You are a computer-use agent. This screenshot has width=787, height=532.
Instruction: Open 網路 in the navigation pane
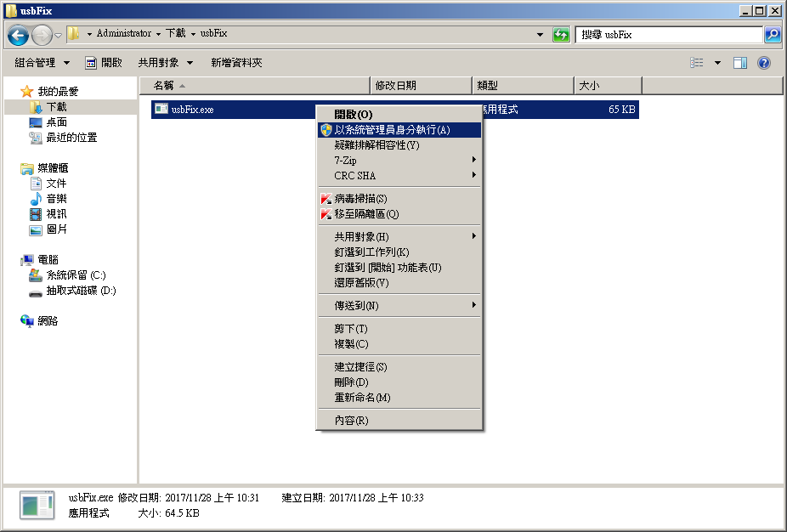pos(48,321)
